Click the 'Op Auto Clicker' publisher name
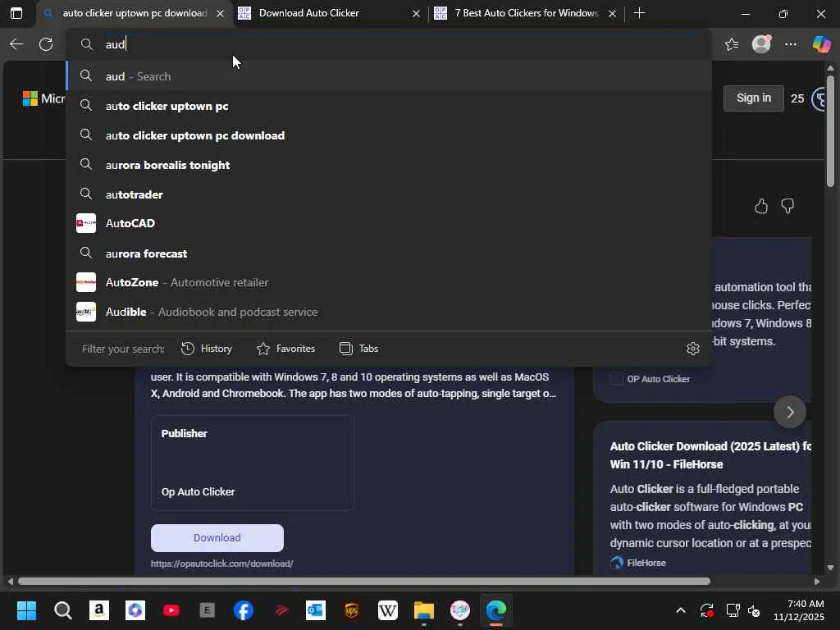The image size is (840, 630). click(199, 492)
